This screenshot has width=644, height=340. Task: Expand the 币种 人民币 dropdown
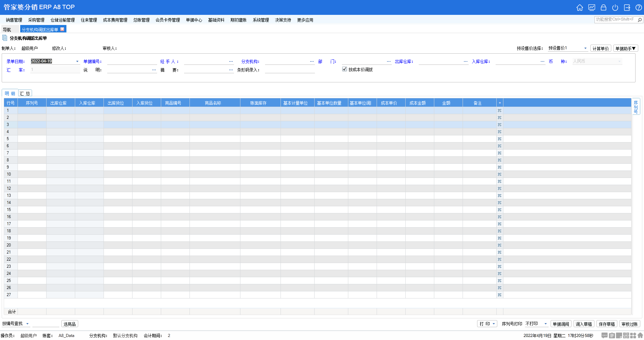(619, 61)
